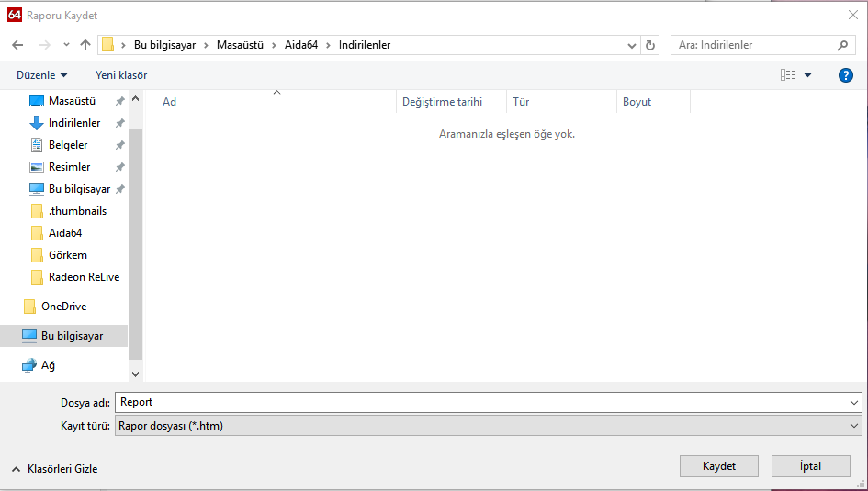Click the forward navigation arrow
Image resolution: width=868 pixels, height=491 pixels.
45,45
